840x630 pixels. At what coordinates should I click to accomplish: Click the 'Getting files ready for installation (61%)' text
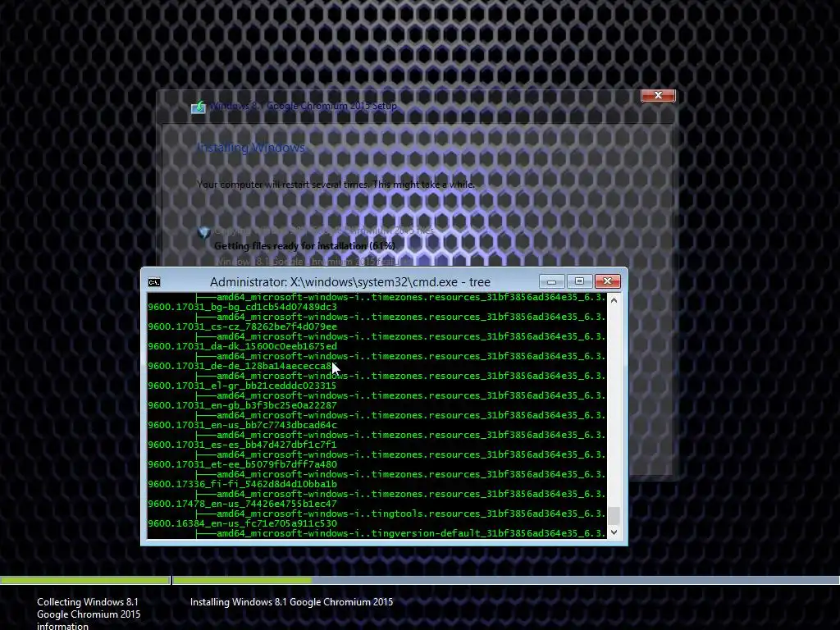(305, 246)
